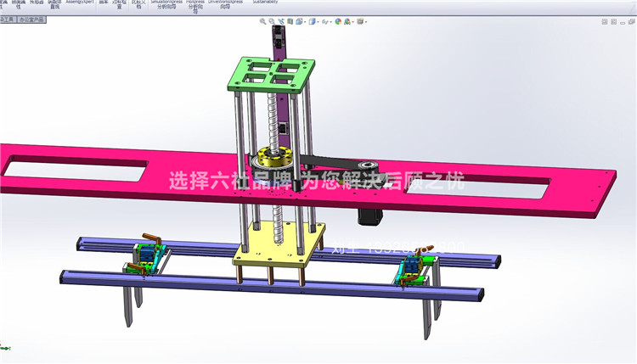Screen dimensions: 637x364
Task: Click the Edit Appearance color ball icon
Action: (x=338, y=21)
